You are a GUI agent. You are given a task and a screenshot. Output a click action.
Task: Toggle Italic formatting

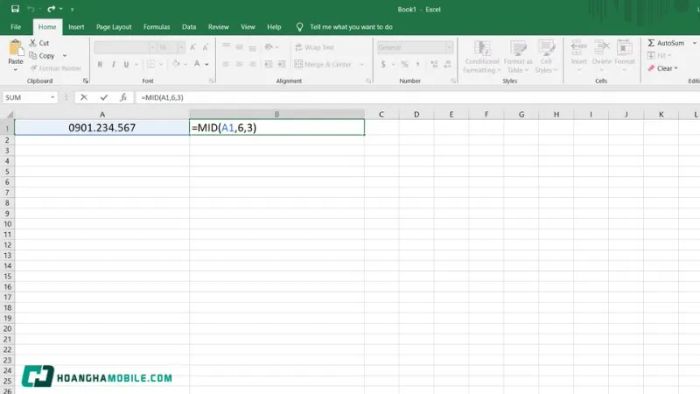coord(113,65)
